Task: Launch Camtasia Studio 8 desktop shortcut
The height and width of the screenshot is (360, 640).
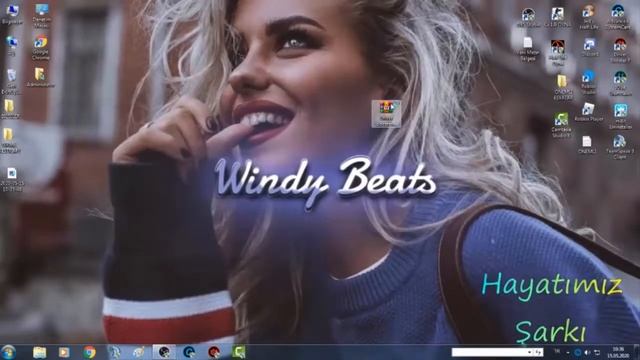Action: pyautogui.click(x=561, y=124)
